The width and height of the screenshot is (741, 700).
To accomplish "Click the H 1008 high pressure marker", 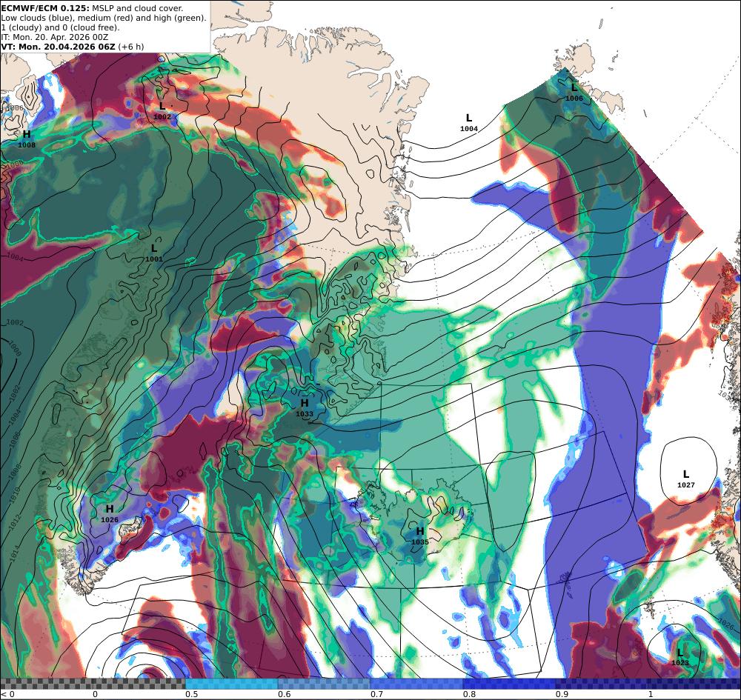I will [x=27, y=139].
